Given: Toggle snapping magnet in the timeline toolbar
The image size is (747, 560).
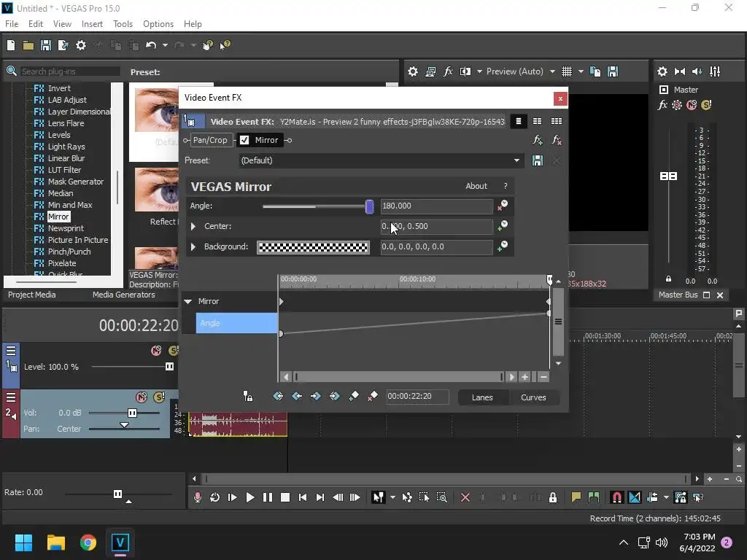Looking at the screenshot, I should pyautogui.click(x=616, y=497).
